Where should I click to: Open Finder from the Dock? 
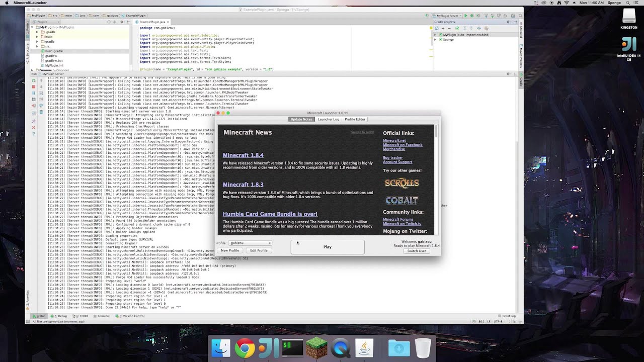[220, 348]
